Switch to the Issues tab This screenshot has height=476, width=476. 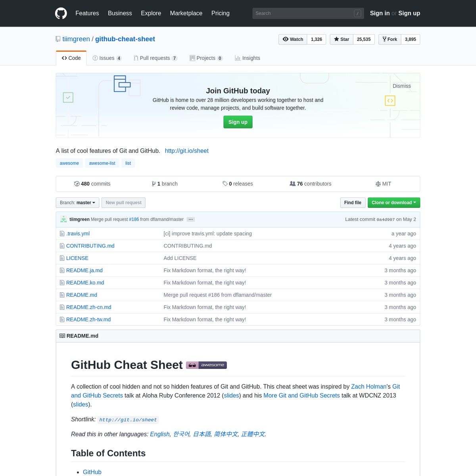tap(107, 58)
